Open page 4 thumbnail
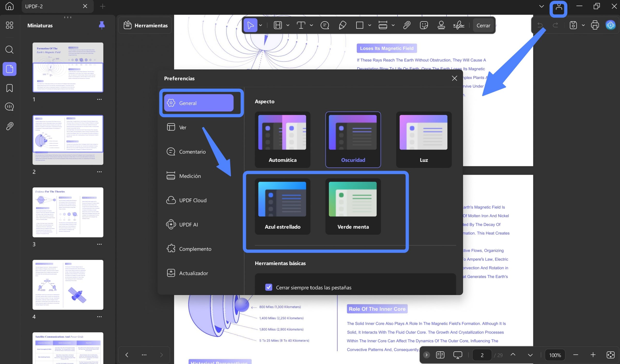Viewport: 620px width, 364px height. [68, 285]
